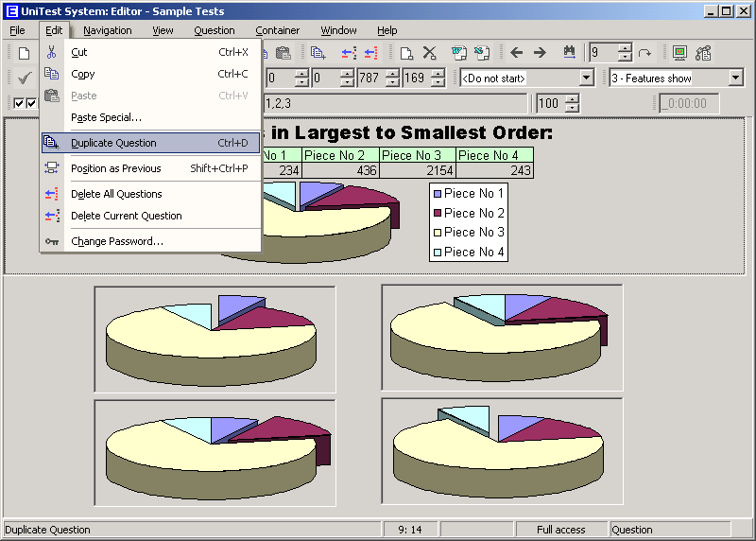Viewport: 756px width, 541px height.
Task: Click the X delete container toolbar icon
Action: pos(429,53)
